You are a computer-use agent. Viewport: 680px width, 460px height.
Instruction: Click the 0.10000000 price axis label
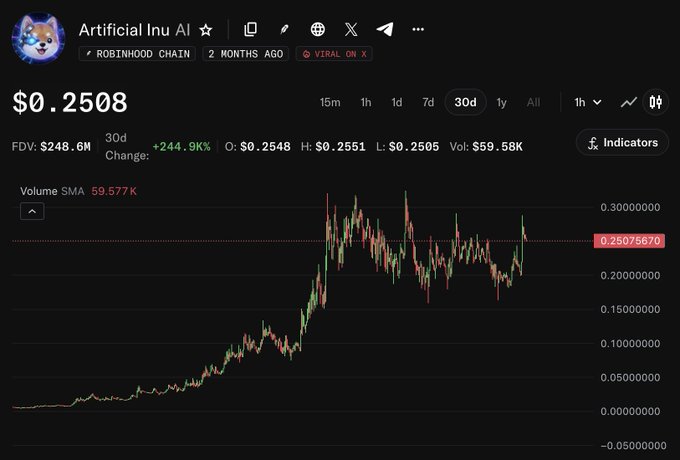coord(631,343)
